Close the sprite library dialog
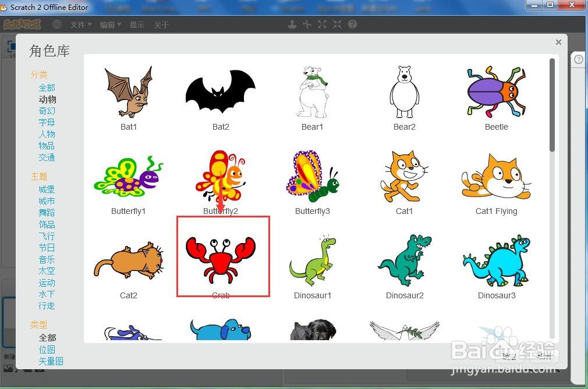The image size is (588, 389). coord(558,42)
